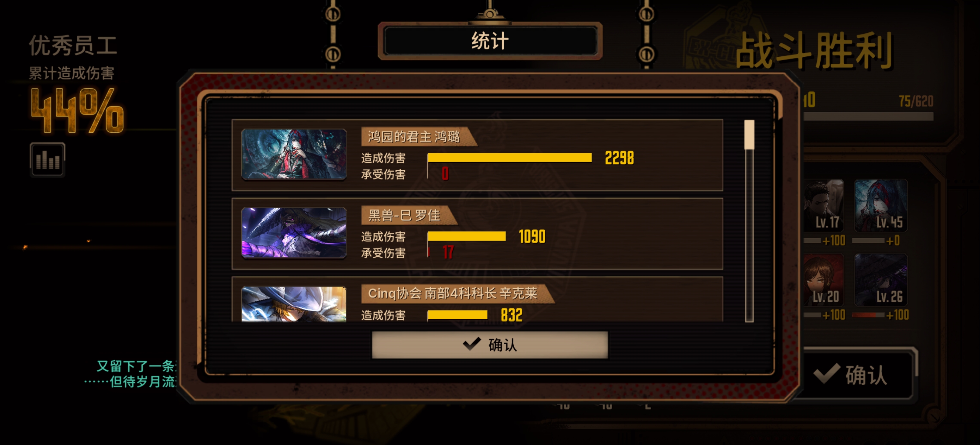
Task: Click the 832 damage dealt bar
Action: pyautogui.click(x=458, y=315)
